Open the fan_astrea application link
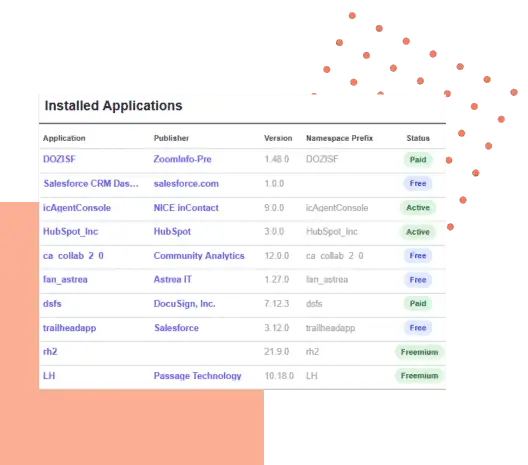528x465 pixels. pyautogui.click(x=65, y=280)
